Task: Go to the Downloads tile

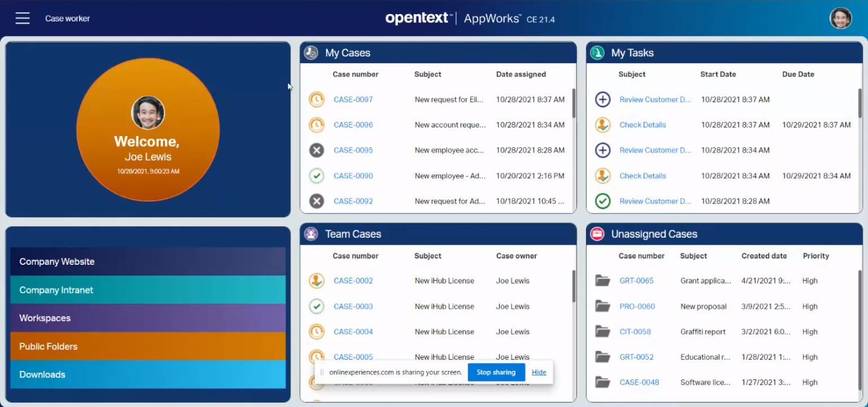Action: click(x=148, y=375)
